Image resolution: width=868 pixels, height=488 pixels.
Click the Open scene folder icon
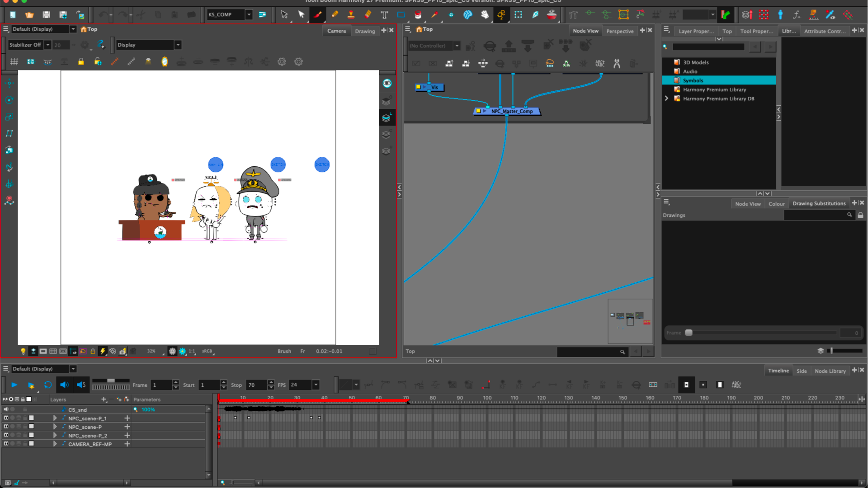pos(29,15)
